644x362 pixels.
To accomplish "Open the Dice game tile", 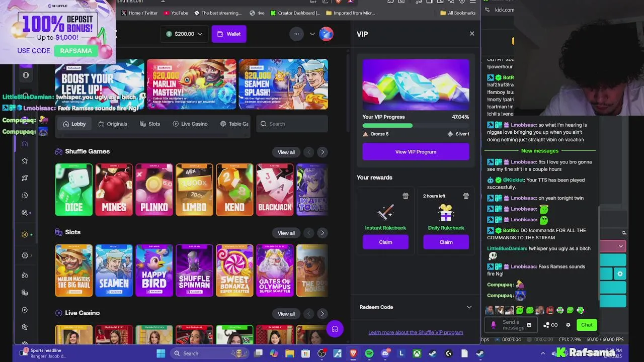I will [74, 190].
